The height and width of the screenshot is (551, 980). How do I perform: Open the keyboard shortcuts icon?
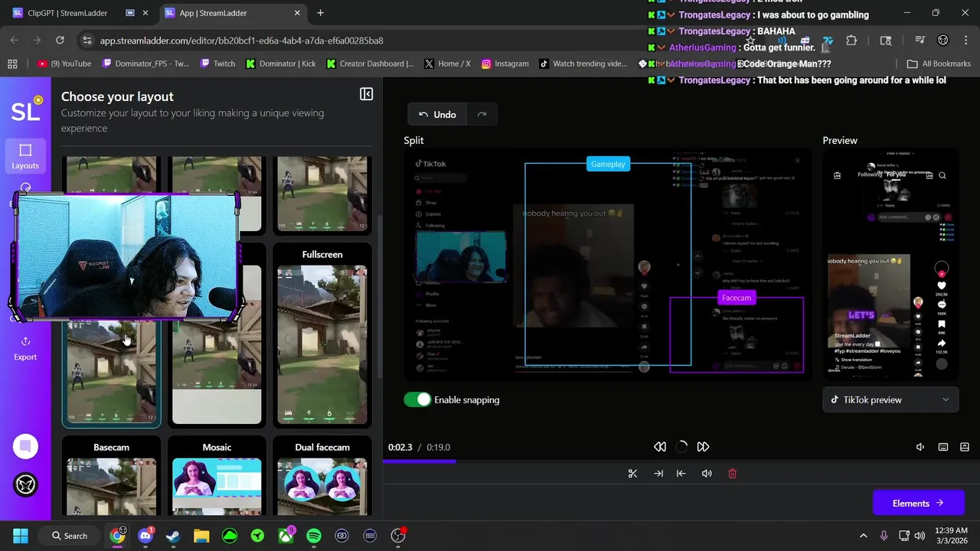coord(943,447)
